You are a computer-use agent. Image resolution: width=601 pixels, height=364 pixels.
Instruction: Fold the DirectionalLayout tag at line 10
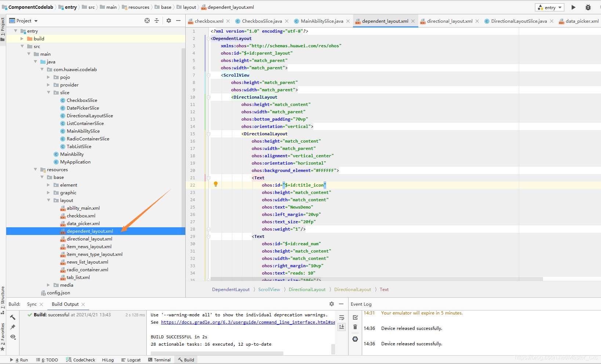[208, 97]
